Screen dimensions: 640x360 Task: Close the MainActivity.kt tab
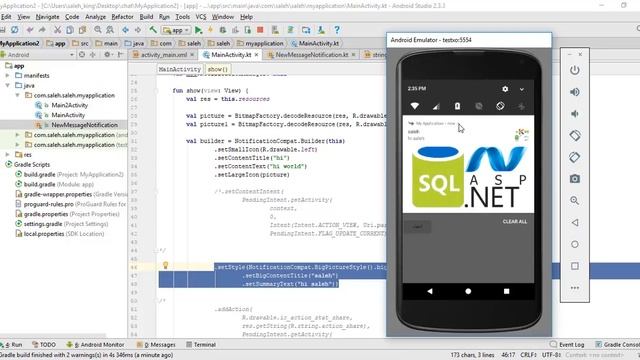(256, 54)
